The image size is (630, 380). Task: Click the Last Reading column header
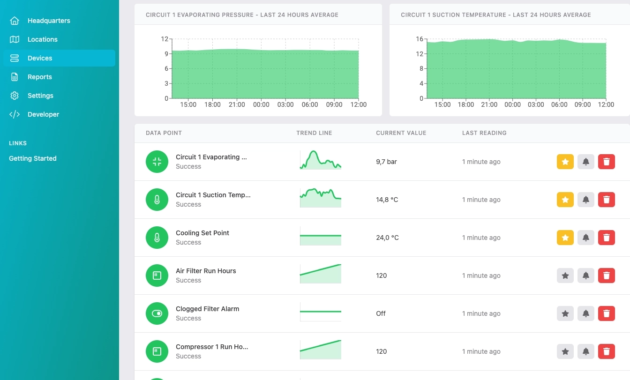coord(484,133)
